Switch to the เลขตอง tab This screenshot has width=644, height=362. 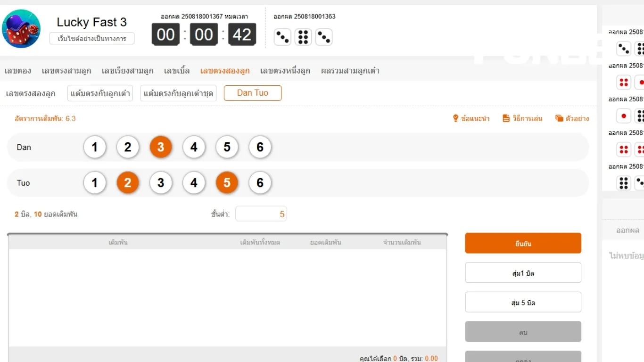point(18,71)
